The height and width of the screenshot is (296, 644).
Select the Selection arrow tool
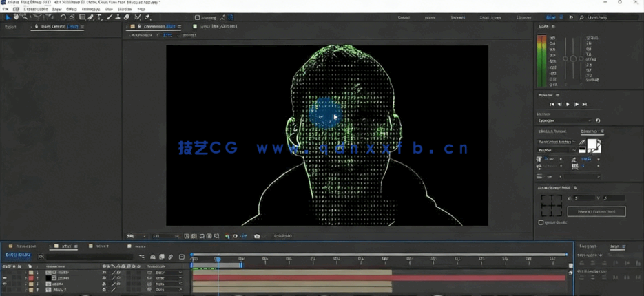pos(8,17)
